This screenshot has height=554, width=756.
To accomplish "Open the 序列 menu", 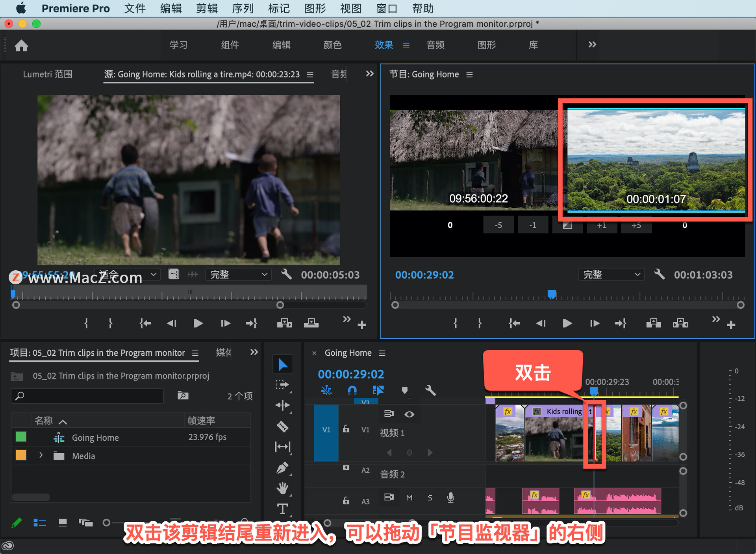I will pyautogui.click(x=243, y=8).
